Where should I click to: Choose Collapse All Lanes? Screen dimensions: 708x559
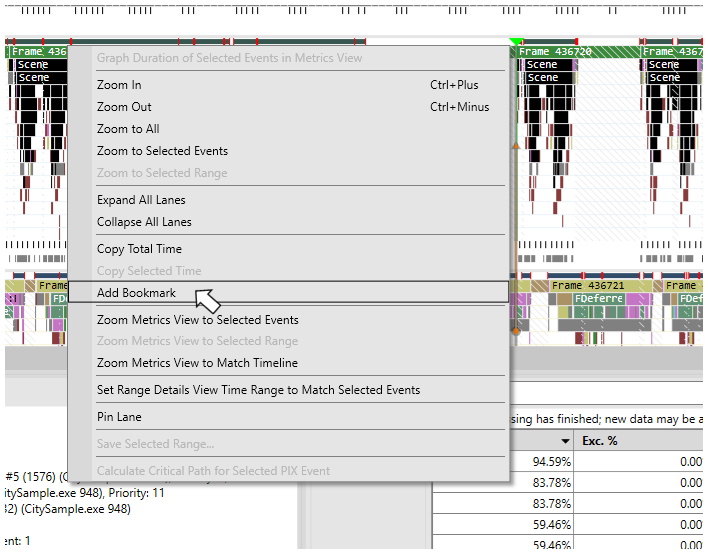click(x=289, y=222)
